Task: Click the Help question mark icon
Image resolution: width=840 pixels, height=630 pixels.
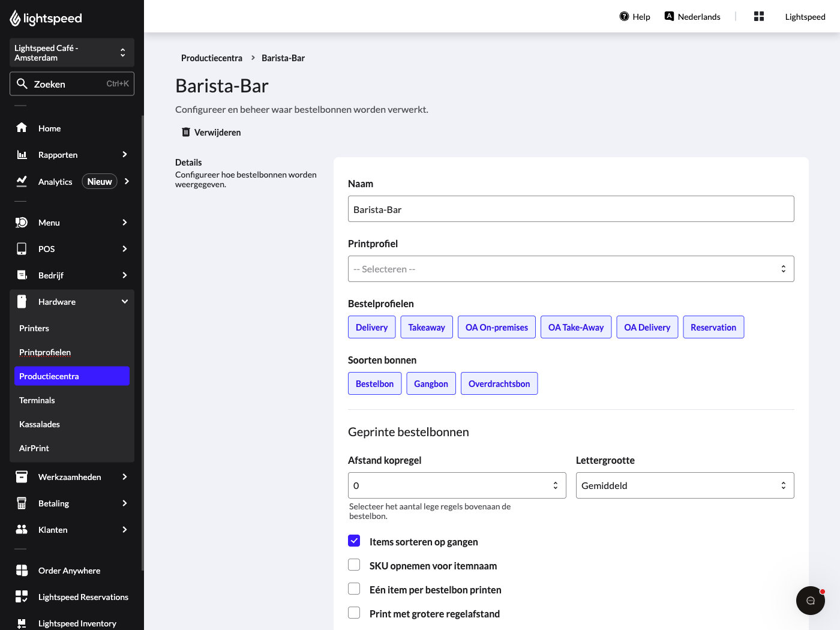Action: (624, 16)
